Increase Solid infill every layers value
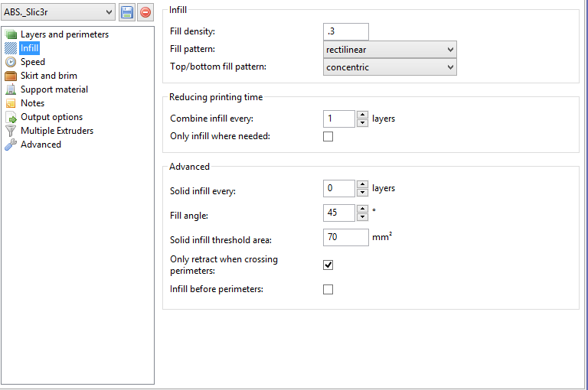588x390 pixels. 362,184
